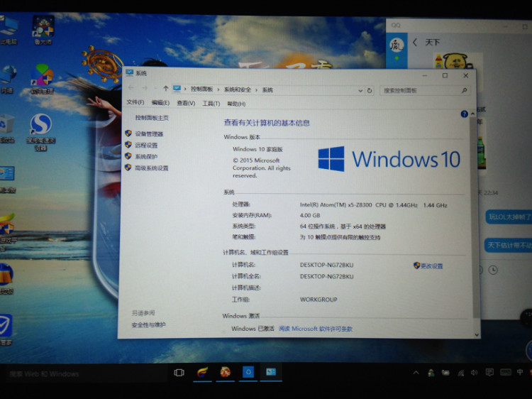Screen dimensions: 532x399
Task: Open 控制面板主页 link
Action: 152,117
